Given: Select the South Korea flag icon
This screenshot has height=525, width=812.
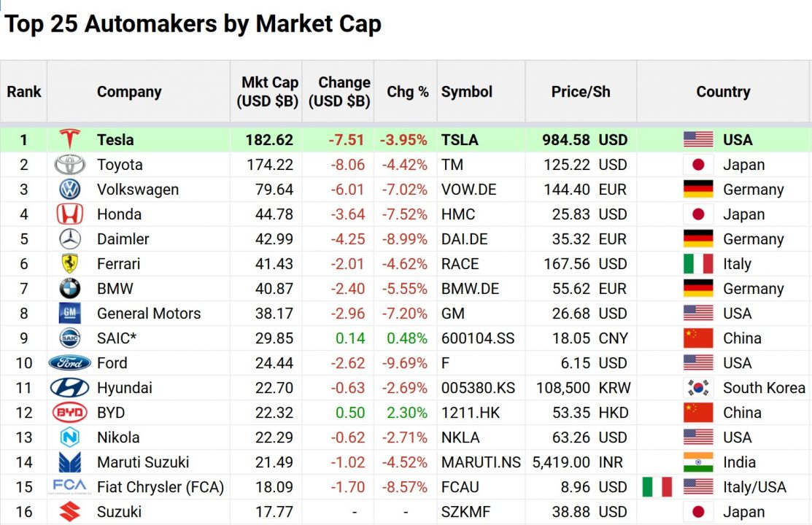Looking at the screenshot, I should [698, 388].
